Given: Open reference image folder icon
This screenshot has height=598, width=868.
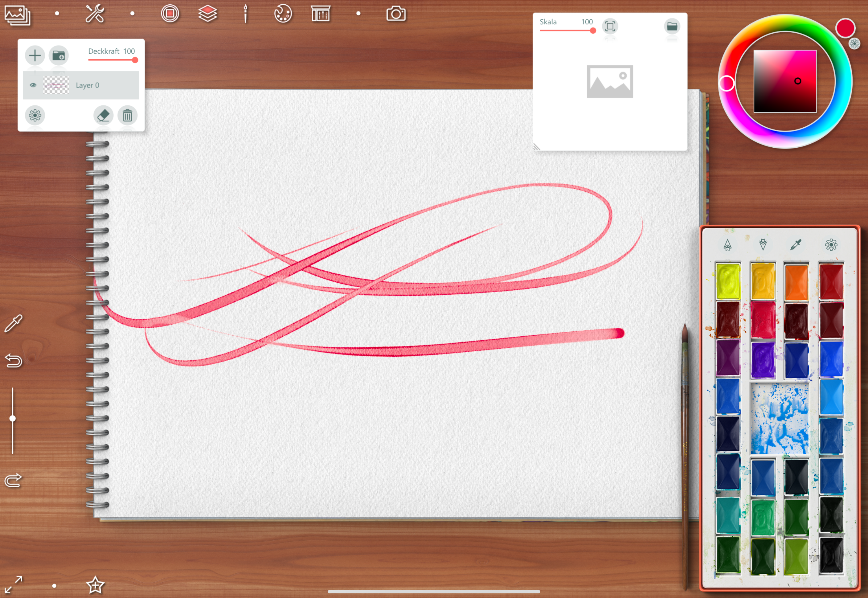Looking at the screenshot, I should click(x=672, y=26).
